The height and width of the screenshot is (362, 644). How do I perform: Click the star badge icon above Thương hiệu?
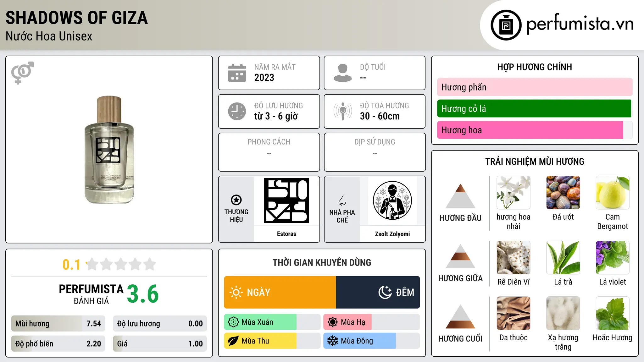[236, 200]
